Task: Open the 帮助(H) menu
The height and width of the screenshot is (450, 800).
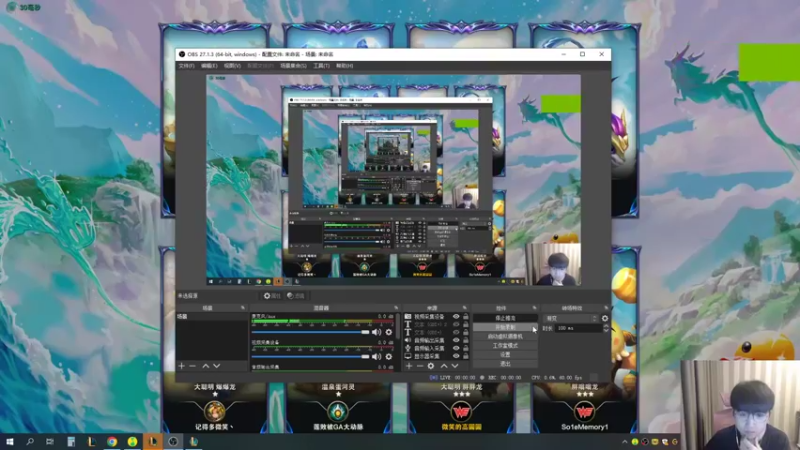Action: (x=344, y=66)
